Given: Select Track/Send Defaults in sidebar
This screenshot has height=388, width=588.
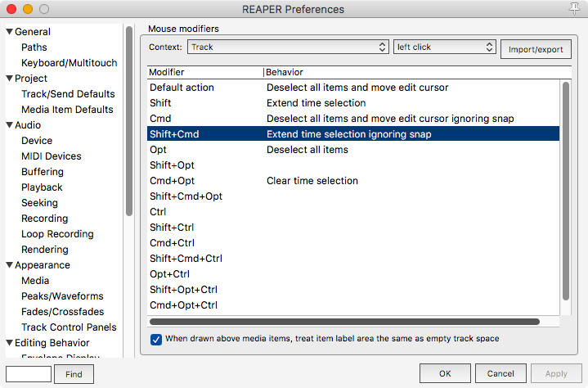Looking at the screenshot, I should pyautogui.click(x=68, y=94).
